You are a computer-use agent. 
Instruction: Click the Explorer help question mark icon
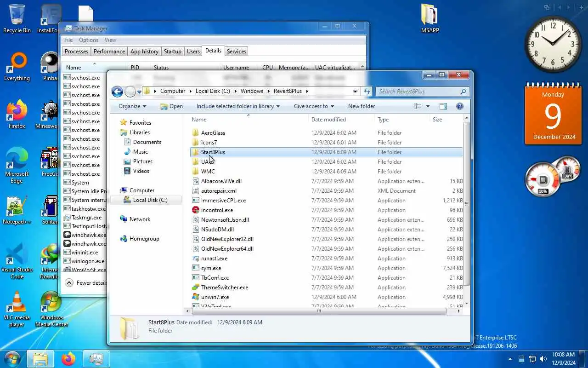(x=460, y=106)
